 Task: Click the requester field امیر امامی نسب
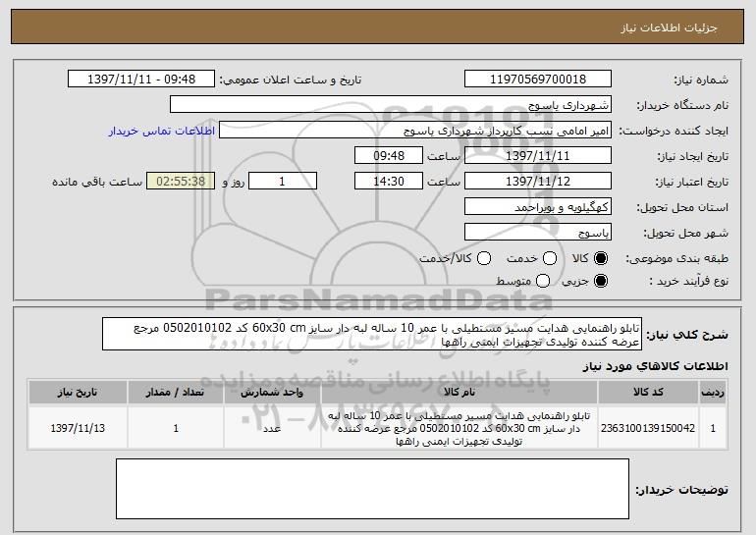[415, 131]
